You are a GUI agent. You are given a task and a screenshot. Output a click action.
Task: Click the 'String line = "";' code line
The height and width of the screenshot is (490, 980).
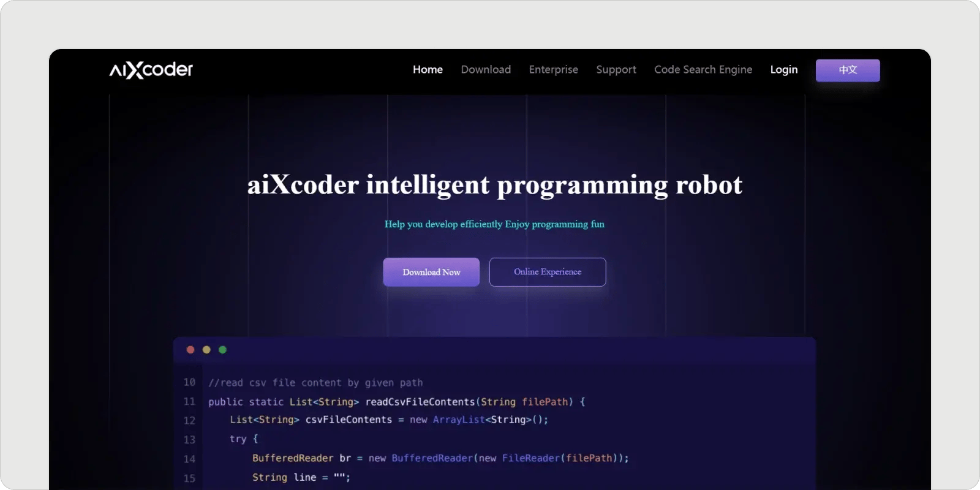point(301,477)
